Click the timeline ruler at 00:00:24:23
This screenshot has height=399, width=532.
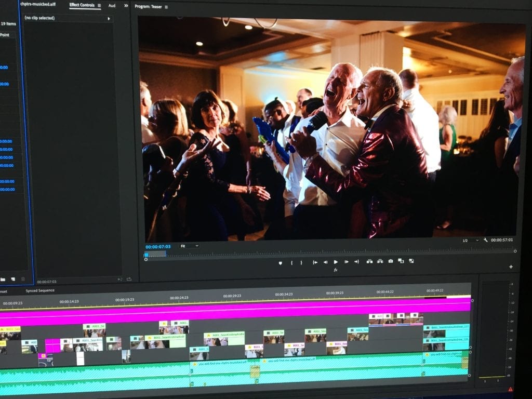tap(179, 298)
